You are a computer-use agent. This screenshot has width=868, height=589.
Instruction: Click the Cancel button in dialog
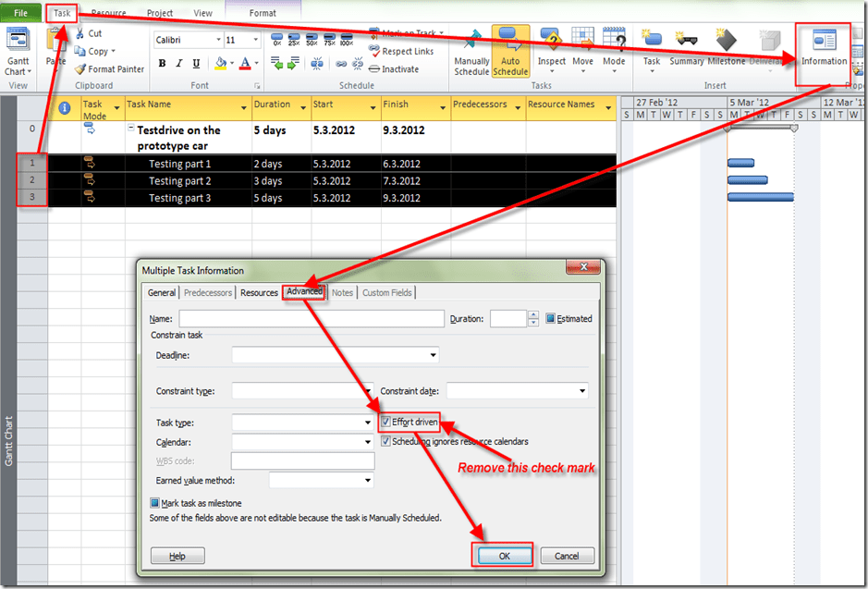tap(567, 556)
